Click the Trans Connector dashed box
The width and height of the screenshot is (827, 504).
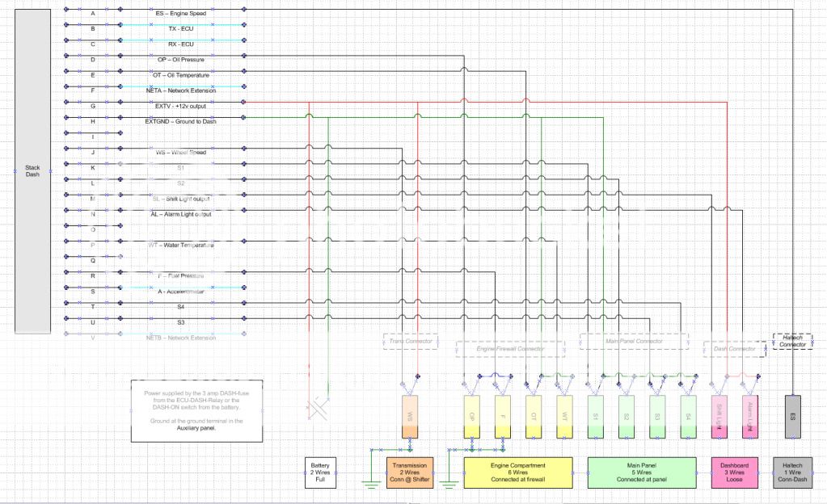coord(411,341)
